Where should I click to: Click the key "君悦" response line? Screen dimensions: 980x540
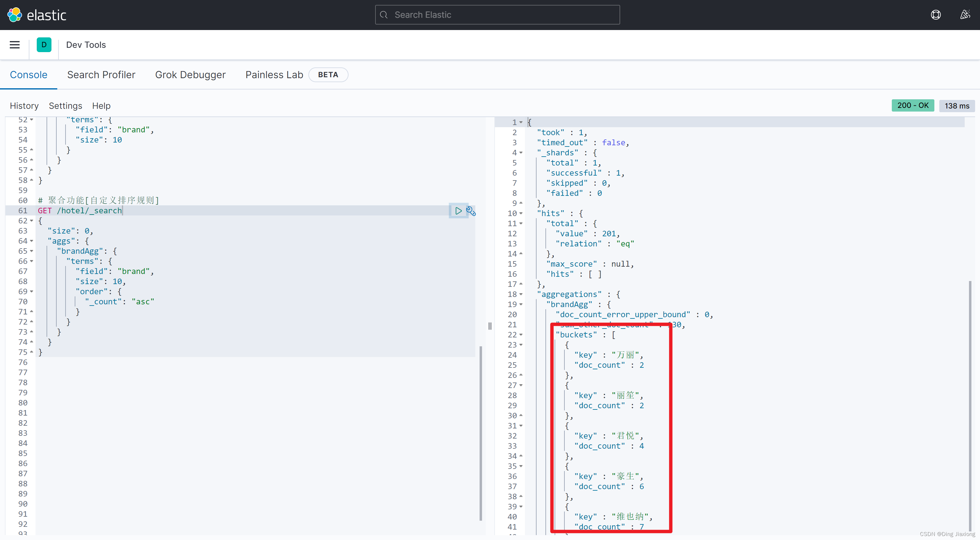click(x=609, y=436)
